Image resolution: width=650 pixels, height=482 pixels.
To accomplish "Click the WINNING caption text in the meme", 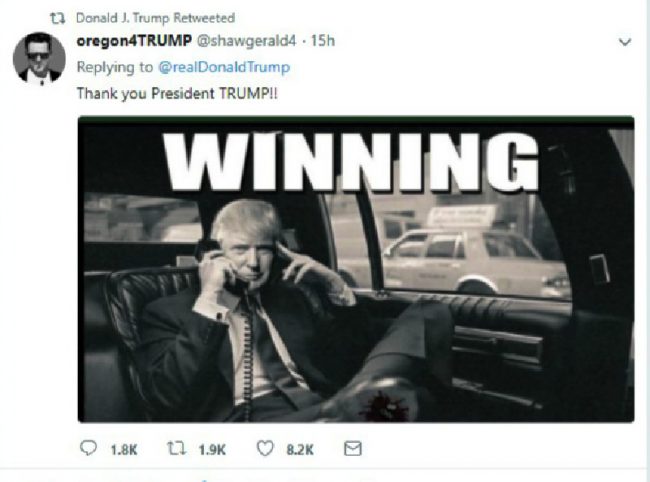I will point(350,162).
